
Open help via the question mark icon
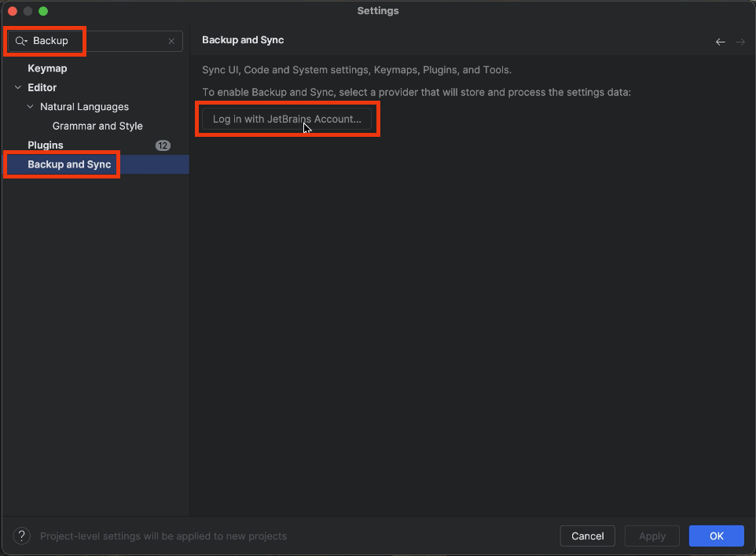click(22, 536)
